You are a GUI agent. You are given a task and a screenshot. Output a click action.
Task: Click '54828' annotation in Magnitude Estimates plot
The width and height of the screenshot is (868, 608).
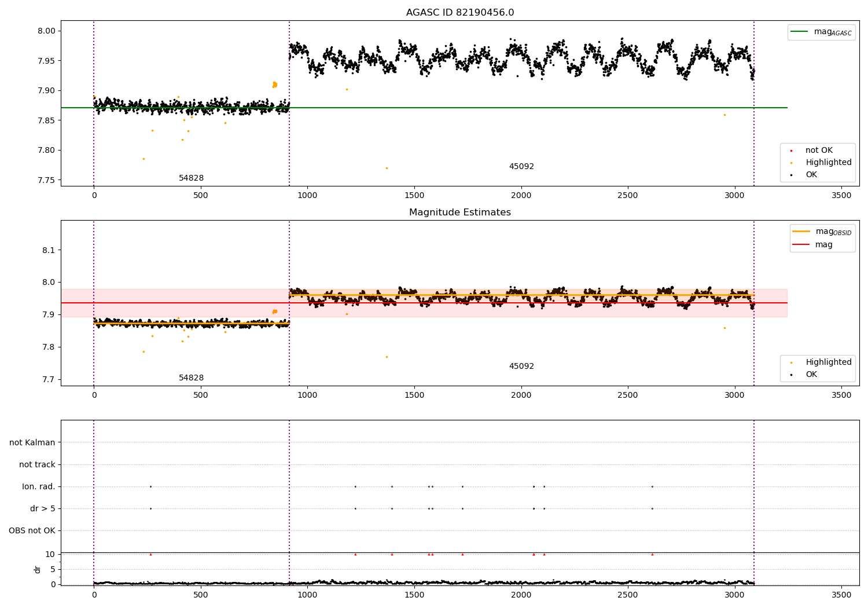point(191,378)
